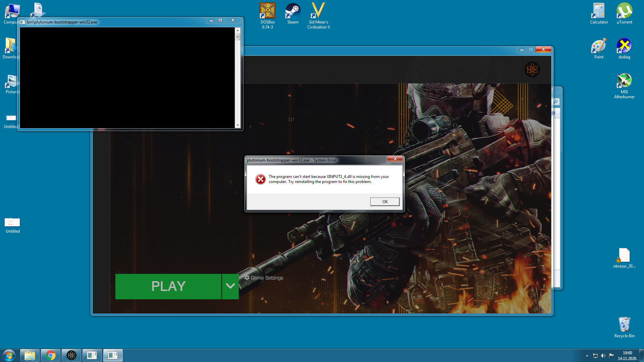Expand the dropdown arrow next to PLAY
This screenshot has height=362, width=644.
230,286
